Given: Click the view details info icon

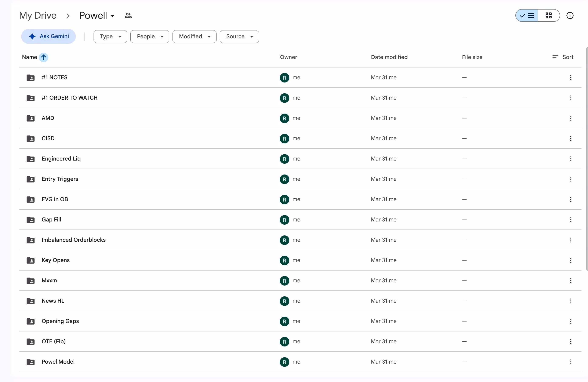Looking at the screenshot, I should click(x=570, y=16).
